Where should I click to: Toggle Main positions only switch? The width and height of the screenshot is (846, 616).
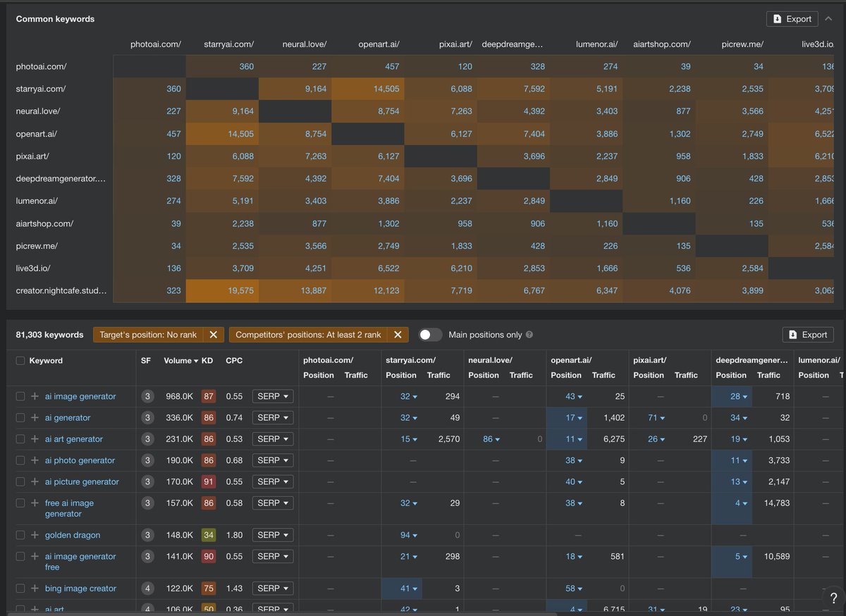tap(430, 335)
